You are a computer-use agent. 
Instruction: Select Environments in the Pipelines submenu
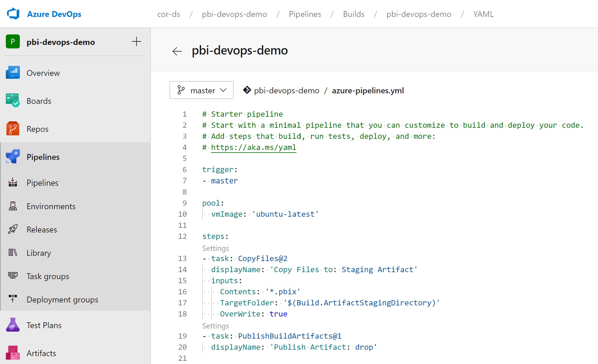tap(51, 206)
